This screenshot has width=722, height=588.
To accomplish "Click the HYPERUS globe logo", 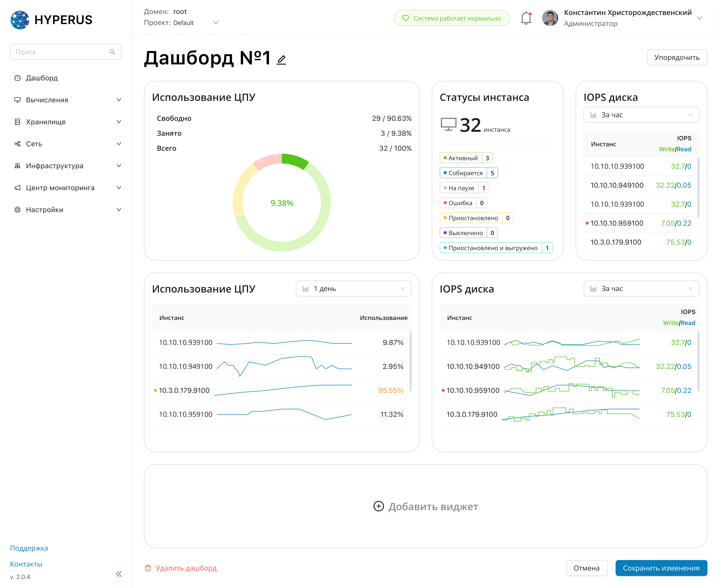I will coord(20,20).
